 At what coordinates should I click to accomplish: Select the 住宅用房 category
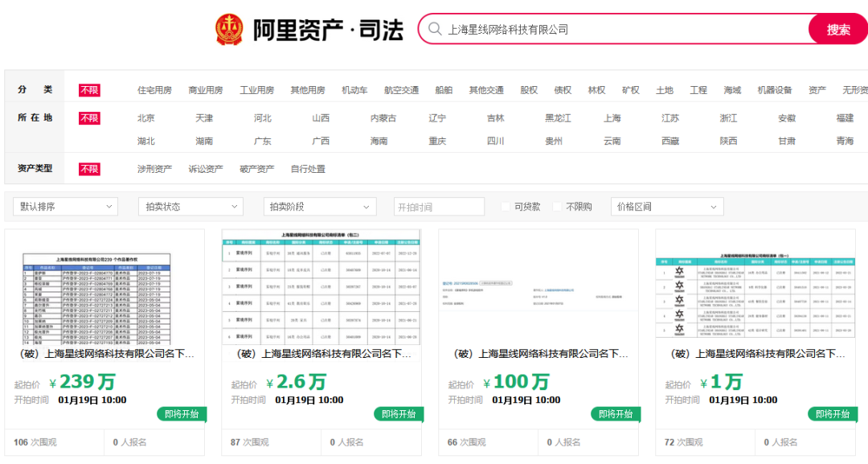tap(154, 90)
